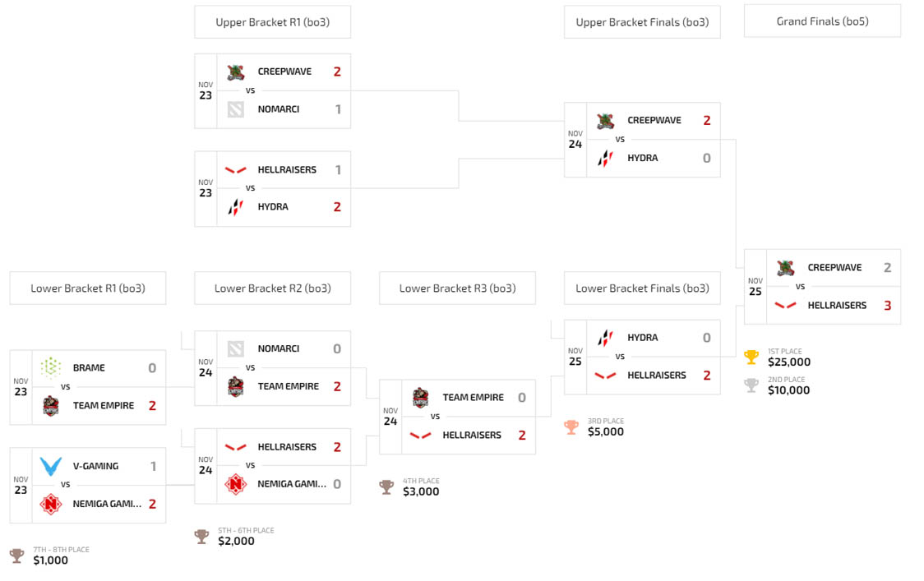The height and width of the screenshot is (581, 924).
Task: Open Creepwave team name in Grand Finals
Action: 834,268
